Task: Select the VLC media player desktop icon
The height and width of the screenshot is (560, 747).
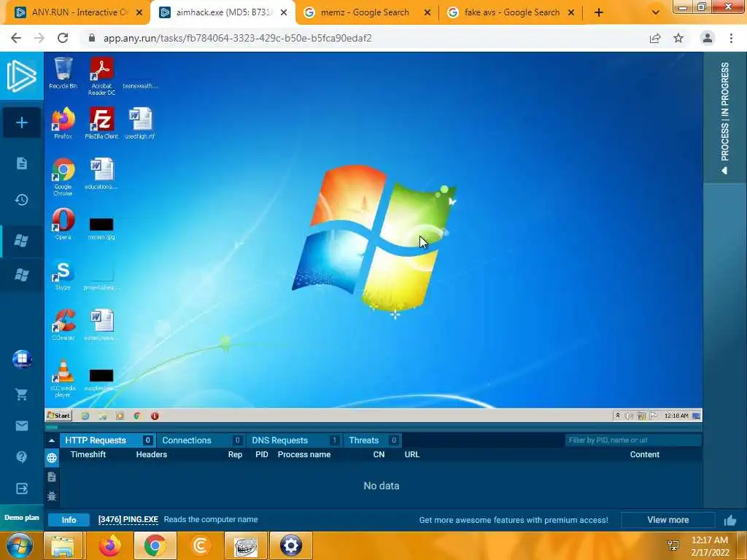Action: tap(63, 378)
